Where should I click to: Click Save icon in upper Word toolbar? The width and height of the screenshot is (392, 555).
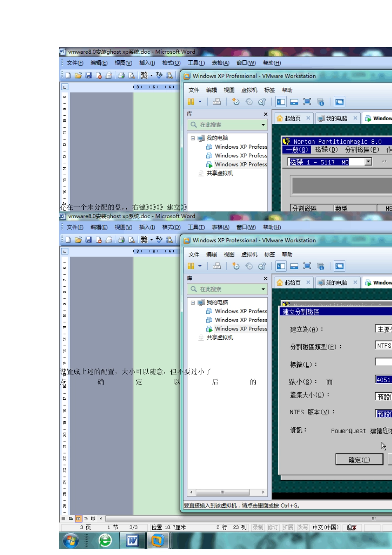coord(88,75)
